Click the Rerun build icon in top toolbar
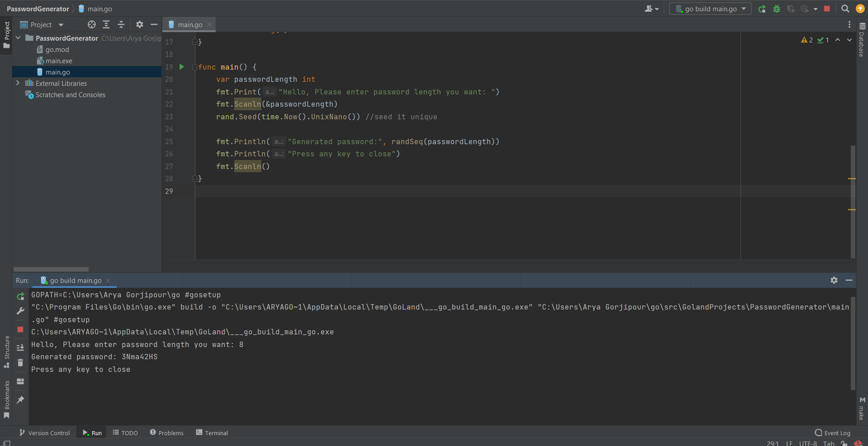Screen dimensions: 868x446 (x=762, y=9)
